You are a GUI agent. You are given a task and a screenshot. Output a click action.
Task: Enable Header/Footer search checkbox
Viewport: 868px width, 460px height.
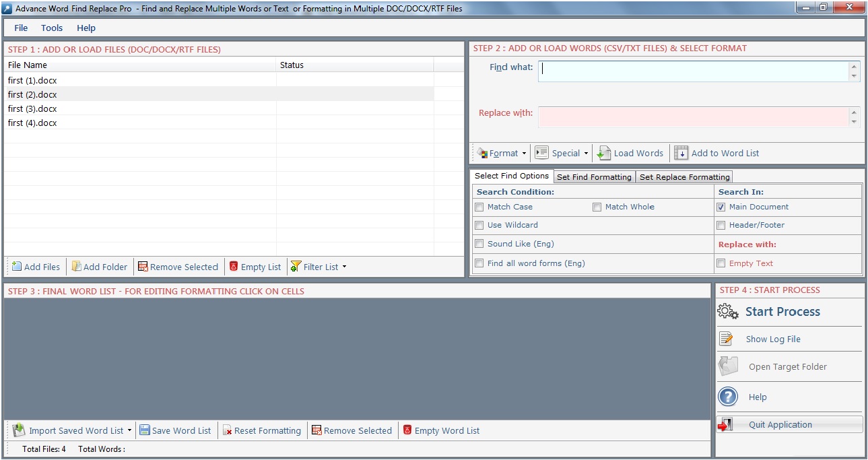(x=721, y=225)
